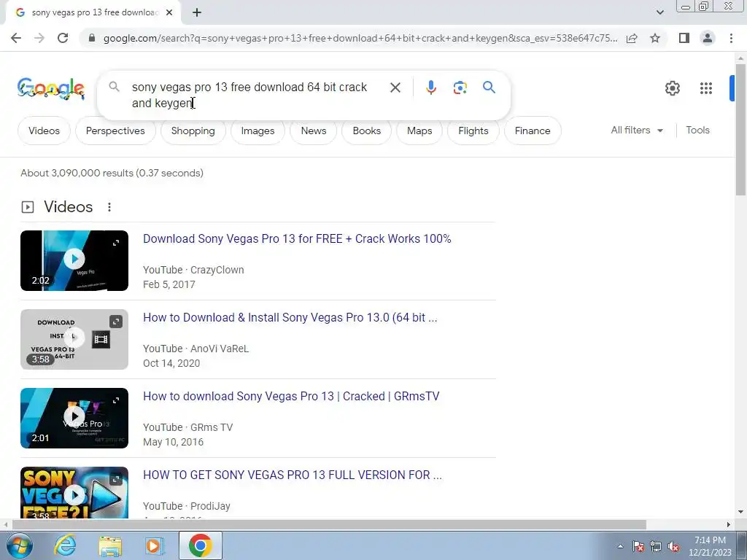Open Chrome three-dot menu
The image size is (747, 560).
731,38
